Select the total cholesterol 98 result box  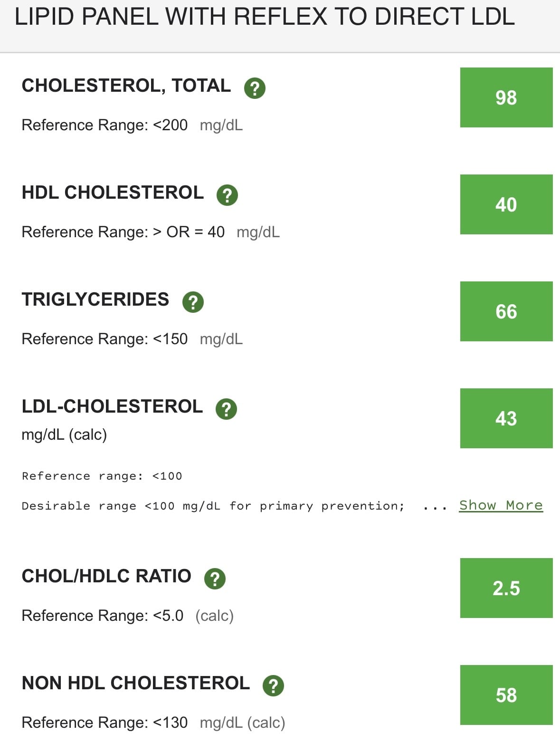click(x=506, y=97)
